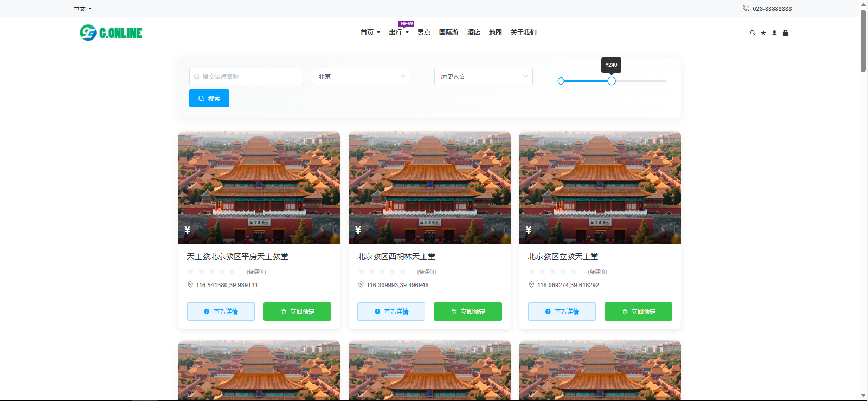Click location pin icon beside 116.069274,39.616292

pos(531,284)
